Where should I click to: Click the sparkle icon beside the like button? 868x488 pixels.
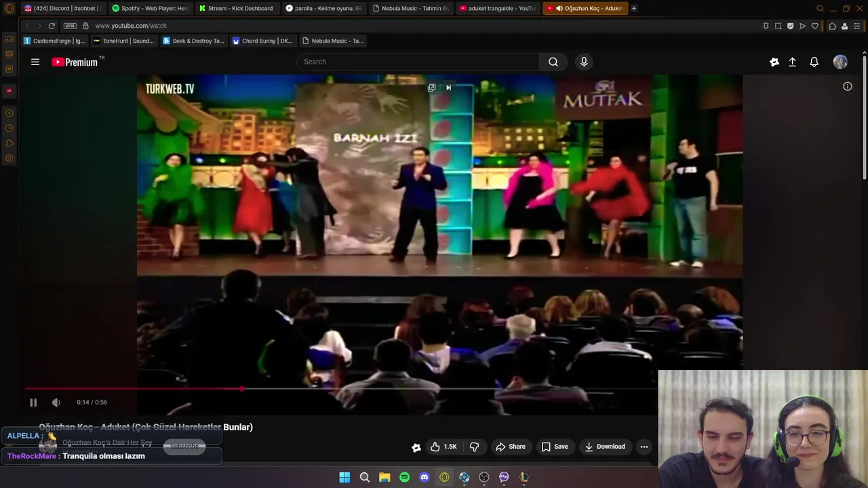pos(416,447)
